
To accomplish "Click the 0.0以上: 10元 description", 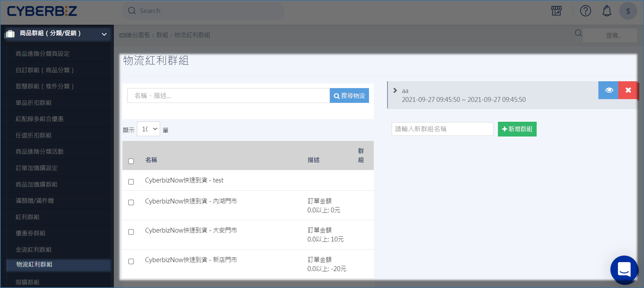I will coord(325,239).
